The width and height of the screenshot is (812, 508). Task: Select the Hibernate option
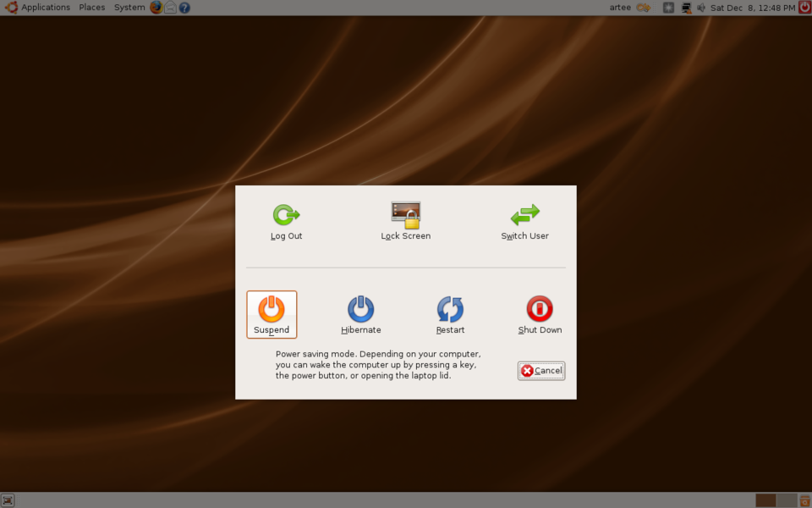click(361, 315)
